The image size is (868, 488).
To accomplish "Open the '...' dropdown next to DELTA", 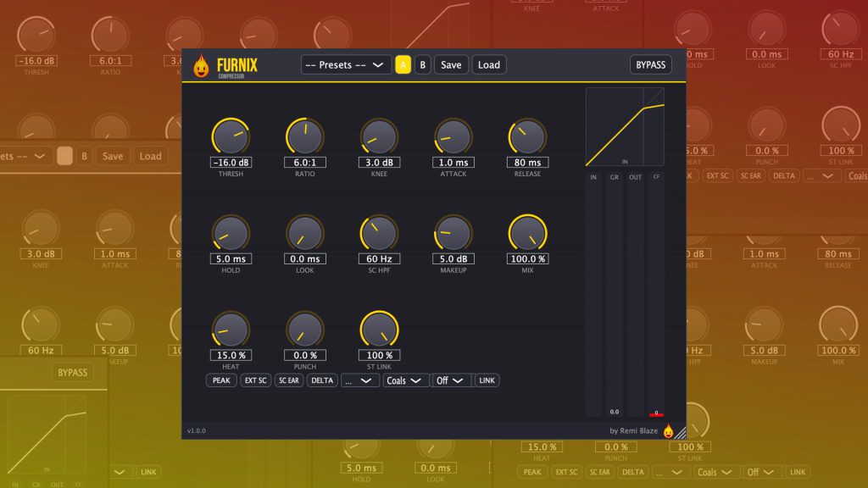I will click(x=359, y=380).
